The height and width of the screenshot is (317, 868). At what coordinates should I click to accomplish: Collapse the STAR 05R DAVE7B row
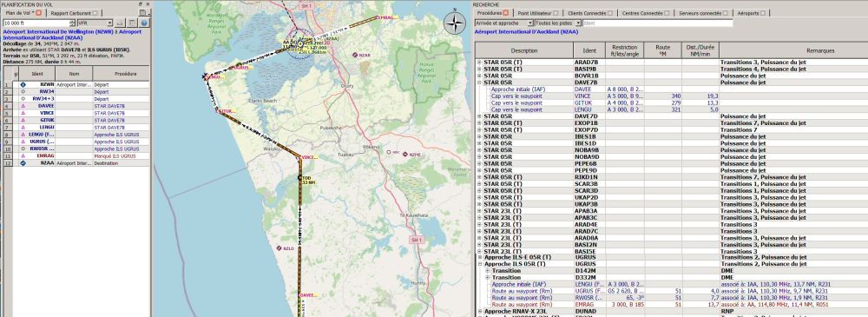479,83
